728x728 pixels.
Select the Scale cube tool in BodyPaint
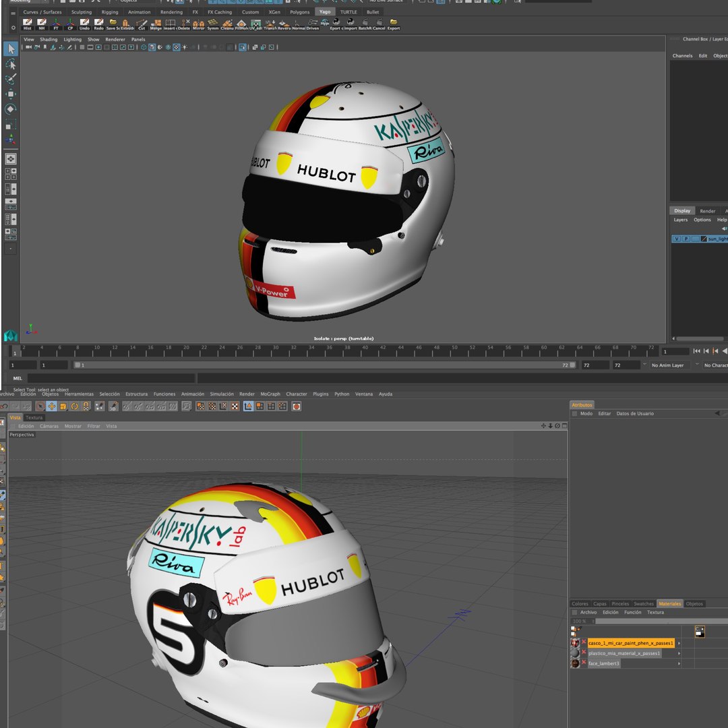(x=63, y=406)
